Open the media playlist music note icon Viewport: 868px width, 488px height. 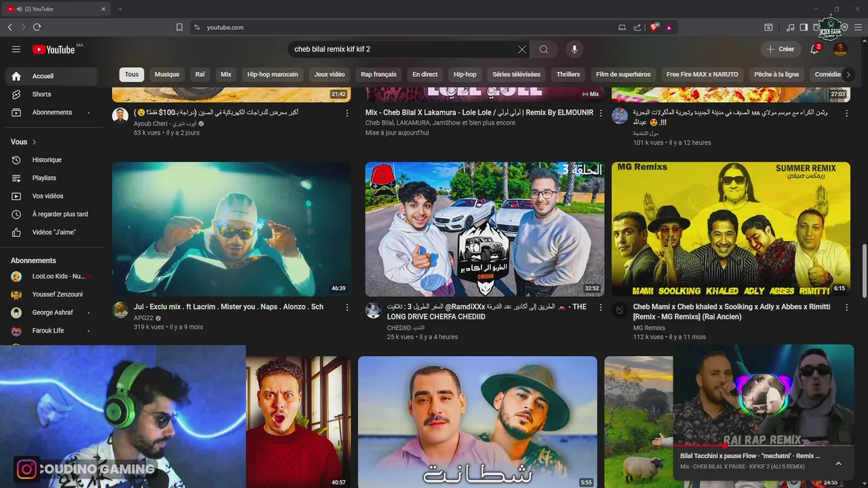pyautogui.click(x=790, y=27)
